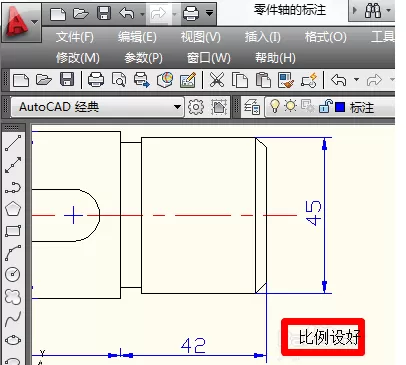Open the 文件(F) menu
Image resolution: width=406 pixels, height=365 pixels.
click(75, 37)
